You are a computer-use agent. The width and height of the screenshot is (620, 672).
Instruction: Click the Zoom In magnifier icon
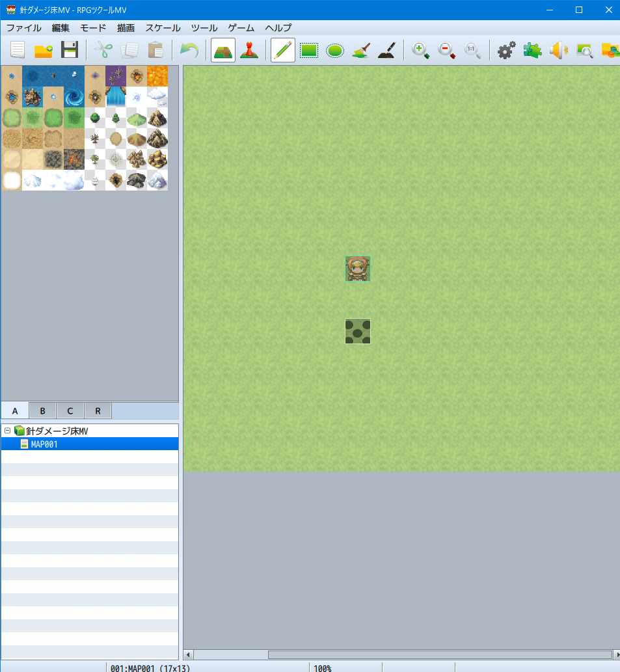point(421,50)
